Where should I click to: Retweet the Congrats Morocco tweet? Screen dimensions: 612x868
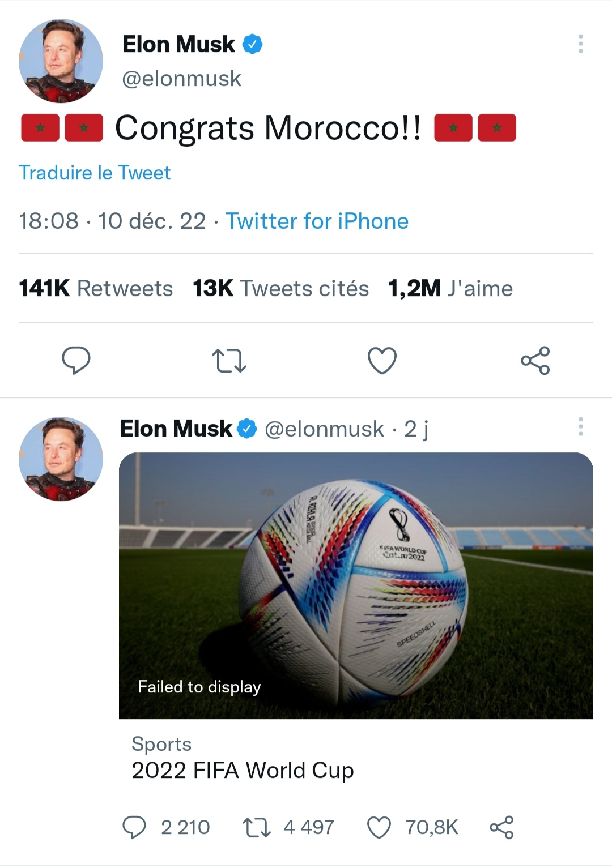click(x=229, y=361)
